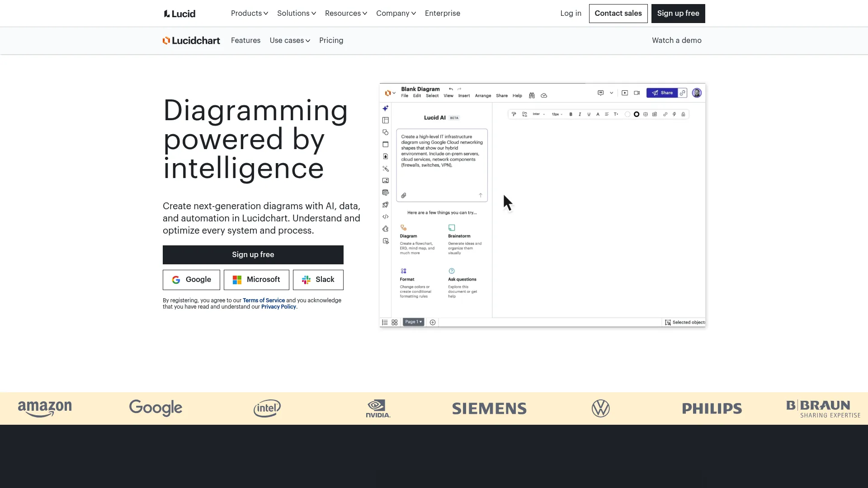Open the Select menu in diagram editor
868x488 pixels.
pyautogui.click(x=432, y=96)
